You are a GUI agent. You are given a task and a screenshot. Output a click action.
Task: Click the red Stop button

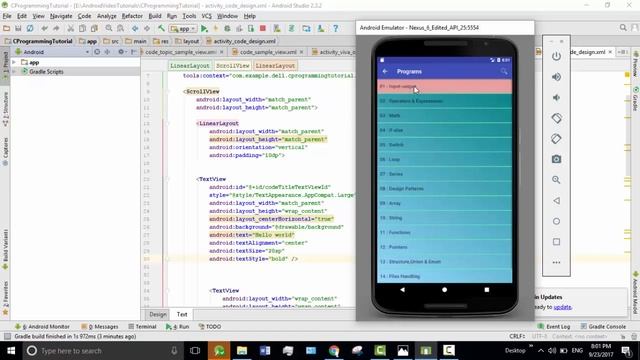pos(263,29)
